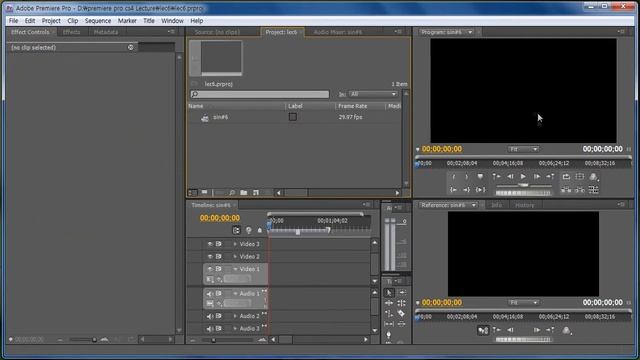Viewport: 640px width, 360px height.
Task: Mute Audio 2 track speaker
Action: point(210,316)
